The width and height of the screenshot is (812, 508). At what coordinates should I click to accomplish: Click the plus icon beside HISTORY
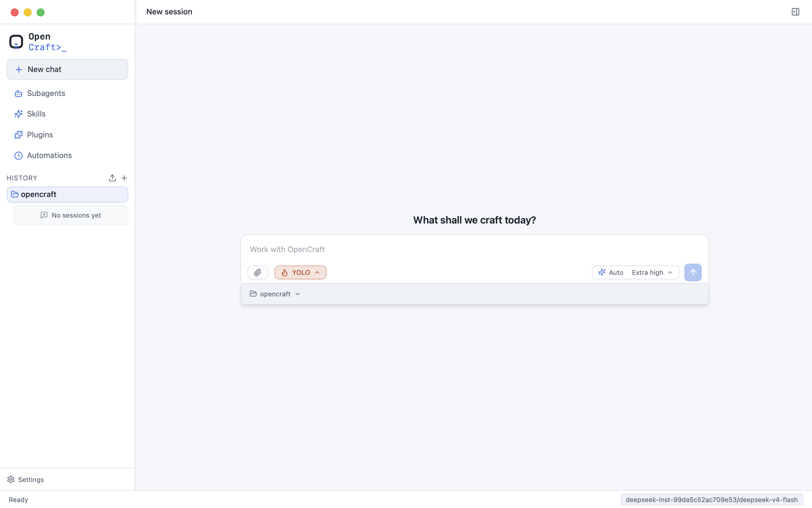[x=124, y=178]
